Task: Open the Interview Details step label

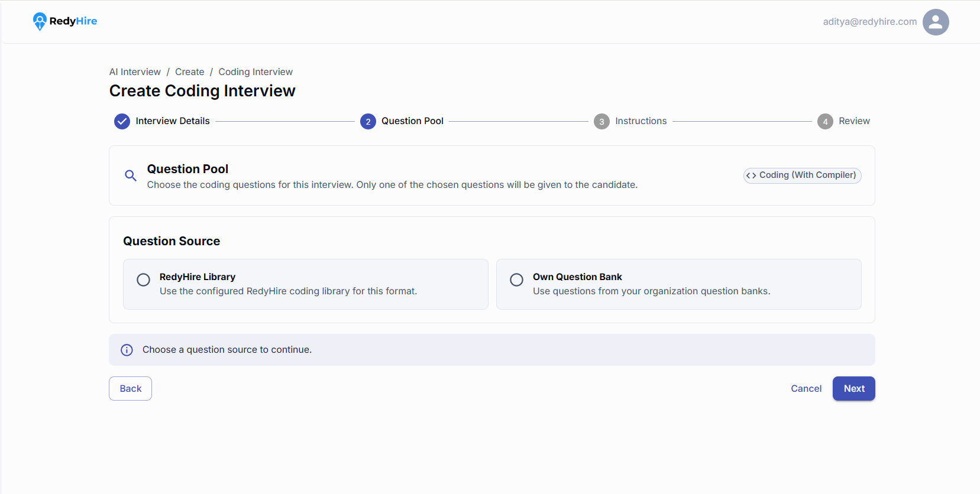Action: (x=173, y=121)
